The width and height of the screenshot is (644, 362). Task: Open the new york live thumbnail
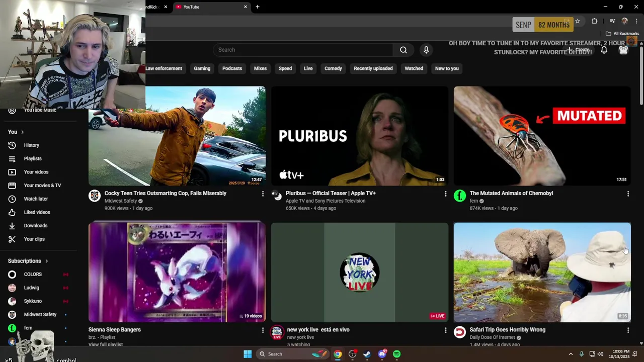pyautogui.click(x=360, y=273)
